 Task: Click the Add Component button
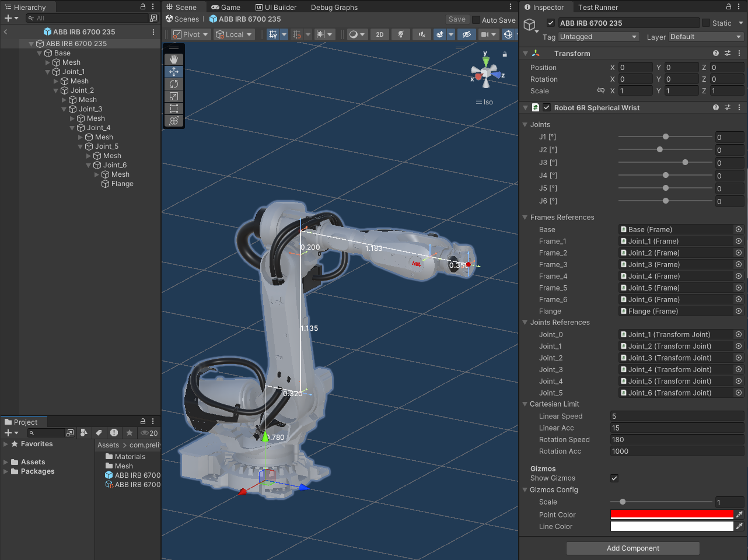(x=633, y=548)
